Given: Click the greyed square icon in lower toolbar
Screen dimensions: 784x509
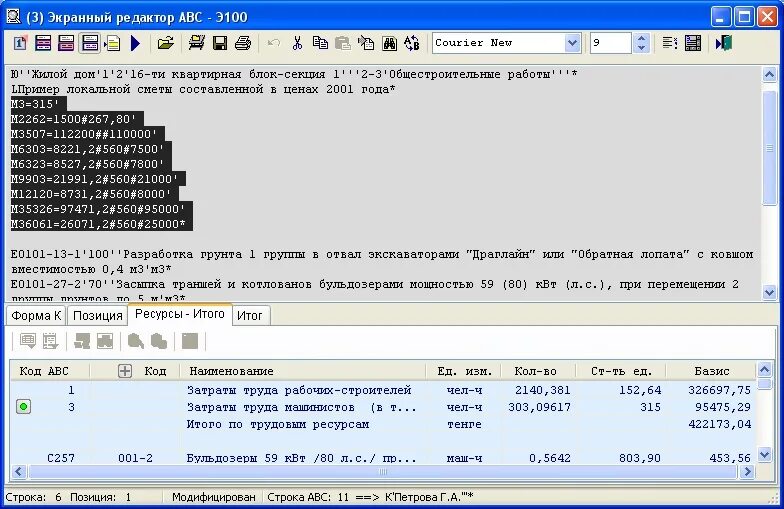Looking at the screenshot, I should 190,341.
